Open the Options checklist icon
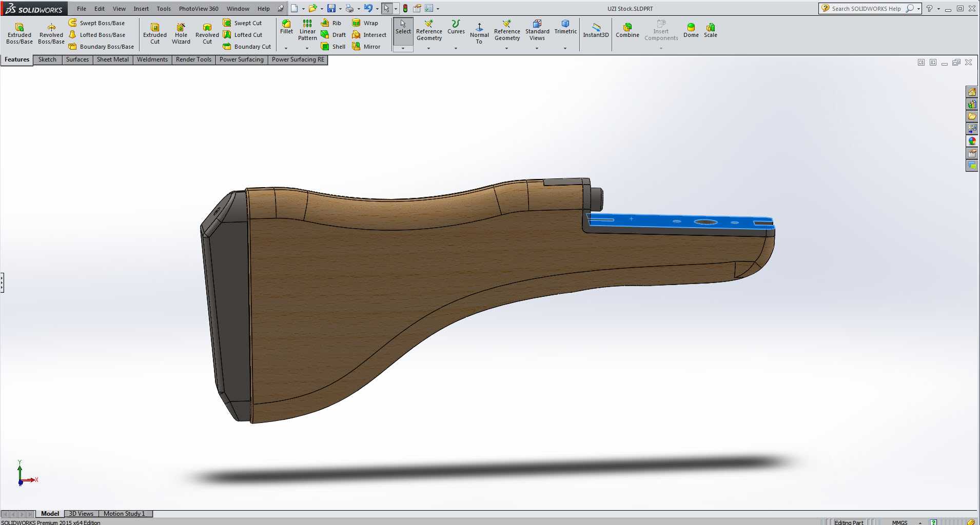This screenshot has width=980, height=525. click(429, 8)
